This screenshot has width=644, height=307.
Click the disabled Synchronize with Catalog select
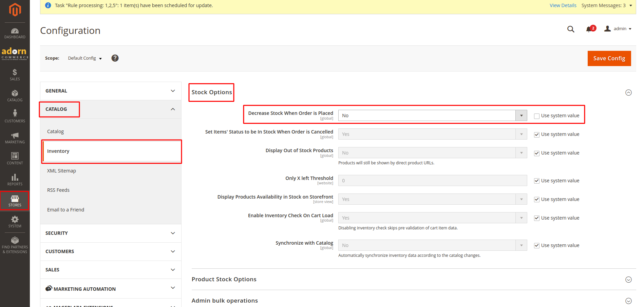coord(433,245)
